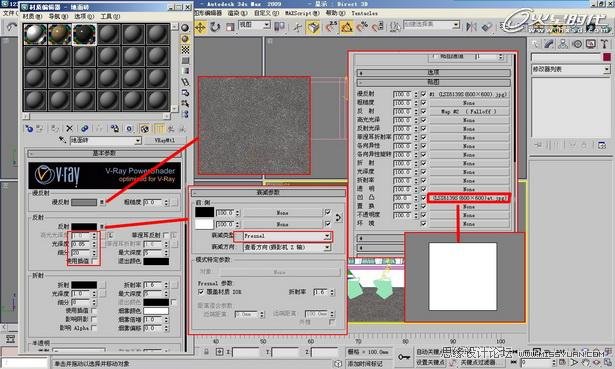Open the Fresnel falloff type dropdown
Screen dimensions: 615x369
pos(327,236)
